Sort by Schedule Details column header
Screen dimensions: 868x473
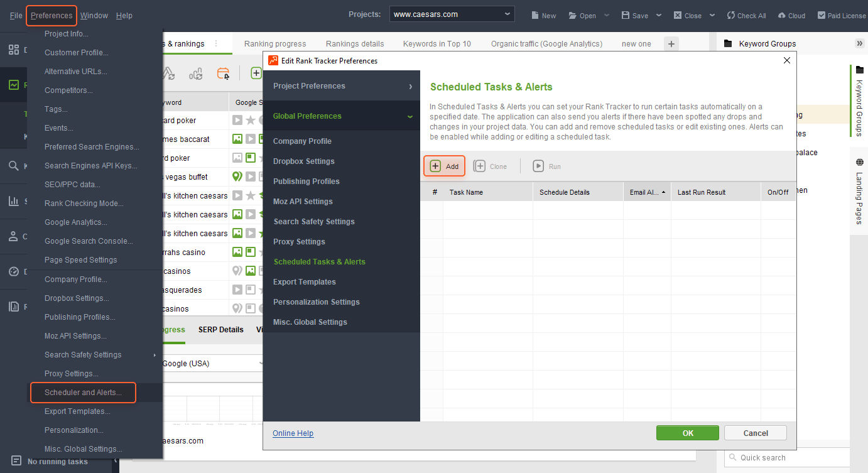(578, 192)
